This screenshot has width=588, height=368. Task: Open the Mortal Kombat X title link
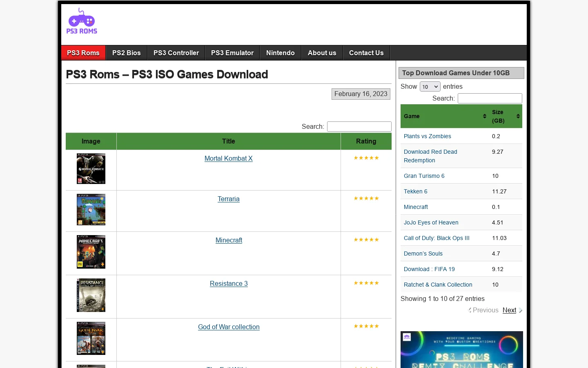click(229, 158)
